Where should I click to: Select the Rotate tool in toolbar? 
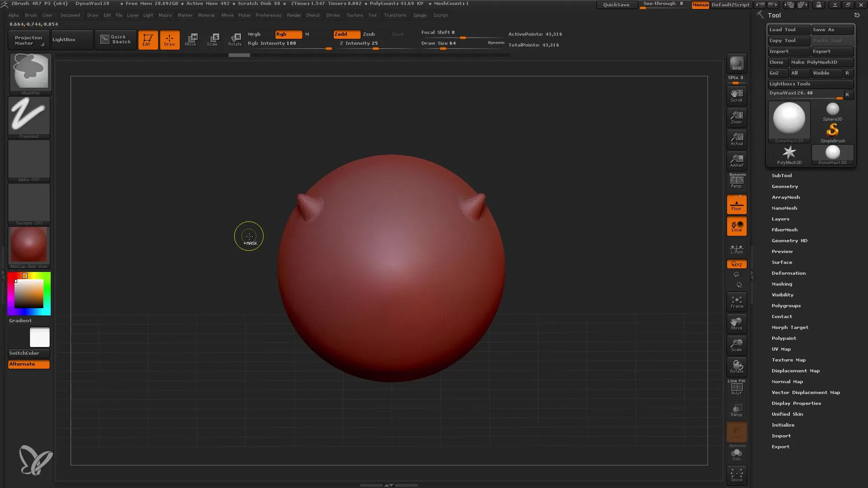(x=235, y=39)
